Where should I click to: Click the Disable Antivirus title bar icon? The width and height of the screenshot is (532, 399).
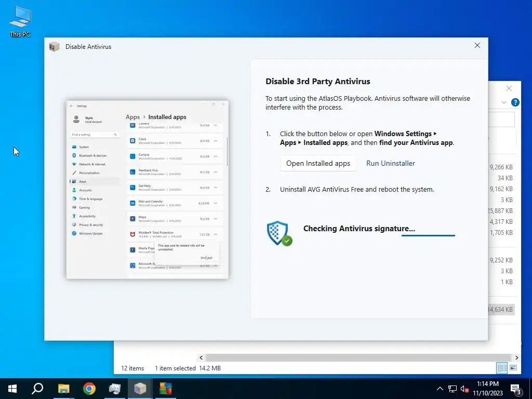(x=54, y=47)
